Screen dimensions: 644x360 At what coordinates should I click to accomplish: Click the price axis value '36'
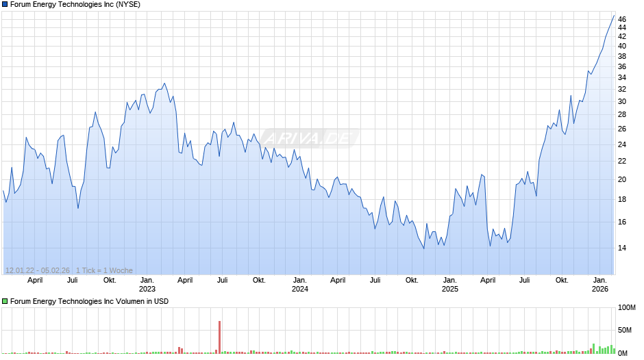622,66
